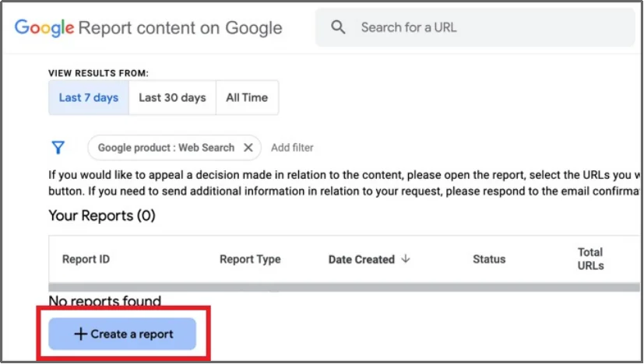Click Add filter
Viewport: 644px width, 364px height.
tap(292, 147)
